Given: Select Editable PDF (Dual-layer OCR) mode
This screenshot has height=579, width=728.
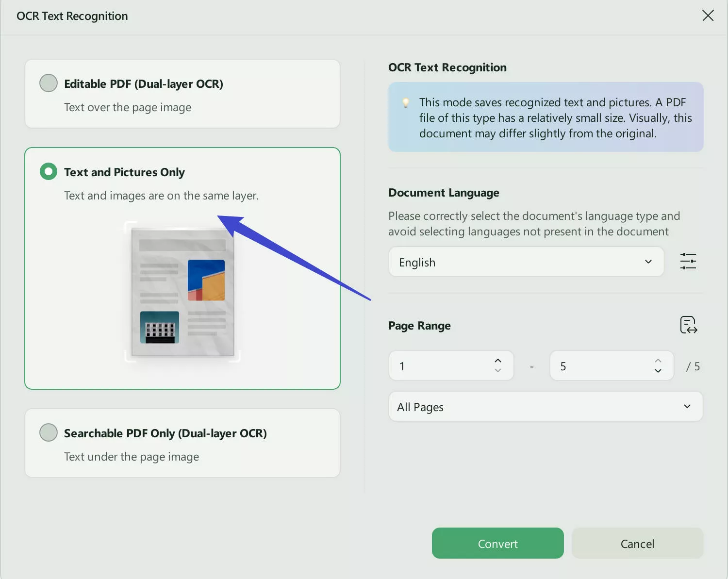Looking at the screenshot, I should click(48, 83).
